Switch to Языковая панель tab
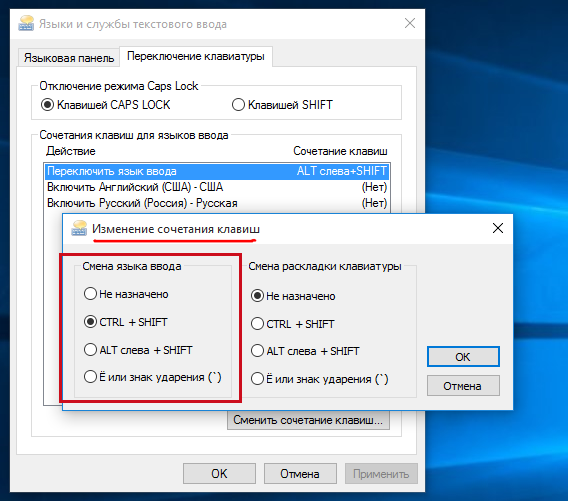Screen dimensions: 568x501 69,58
